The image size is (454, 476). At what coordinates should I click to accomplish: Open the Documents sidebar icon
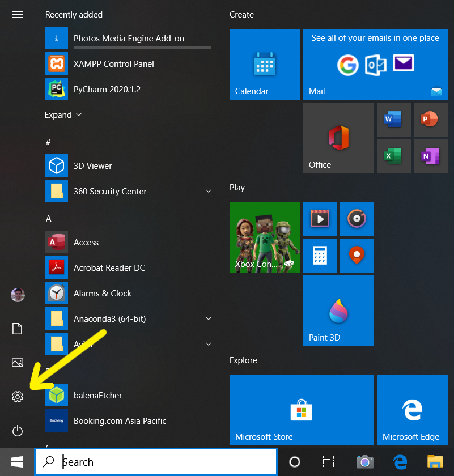[x=18, y=329]
